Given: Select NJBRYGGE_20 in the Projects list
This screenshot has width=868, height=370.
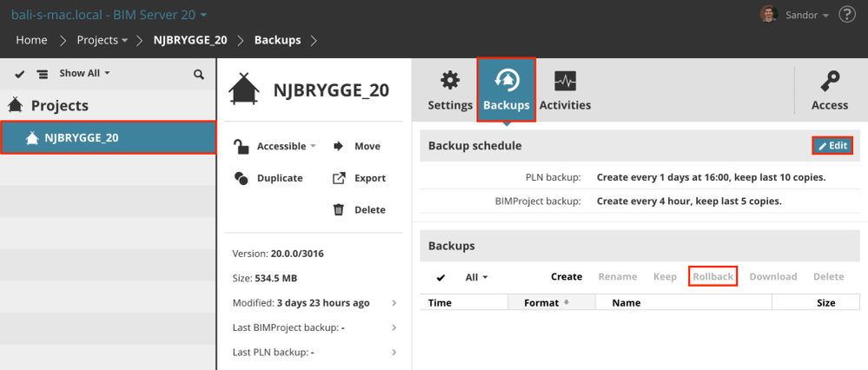Looking at the screenshot, I should [x=108, y=137].
